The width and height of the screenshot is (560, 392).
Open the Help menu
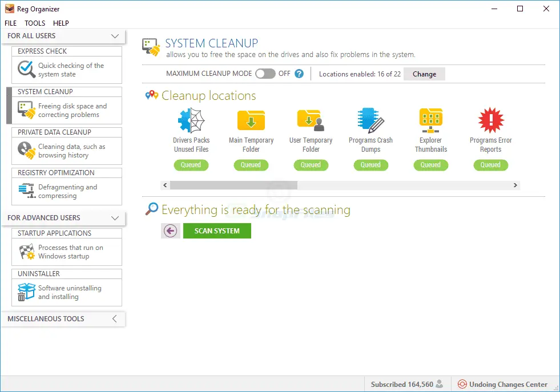click(61, 23)
